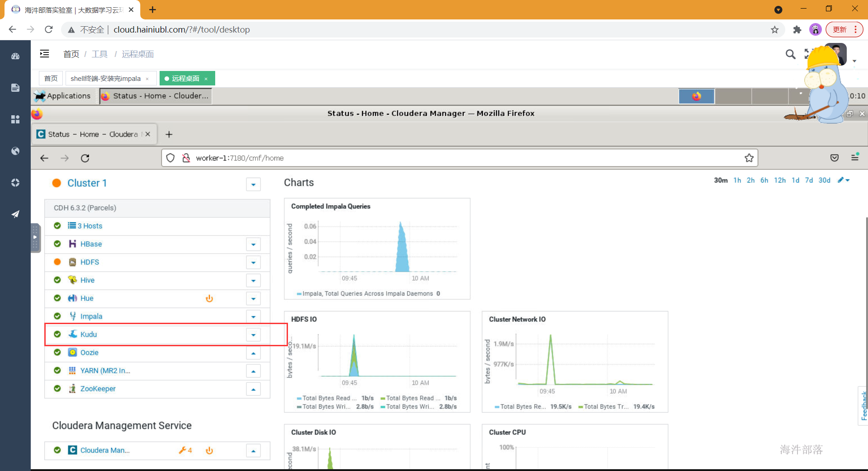
Task: Open the HDFS actions dropdown
Action: pyautogui.click(x=253, y=263)
